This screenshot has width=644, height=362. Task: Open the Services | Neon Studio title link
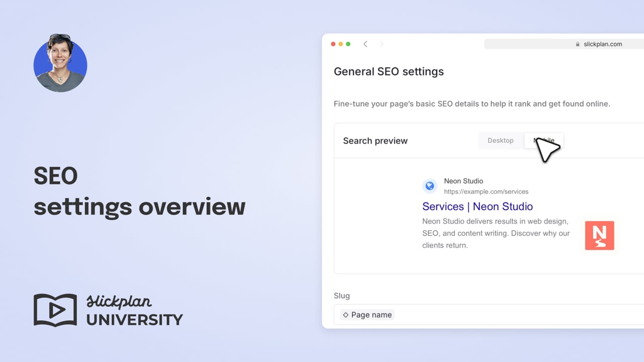coord(477,206)
